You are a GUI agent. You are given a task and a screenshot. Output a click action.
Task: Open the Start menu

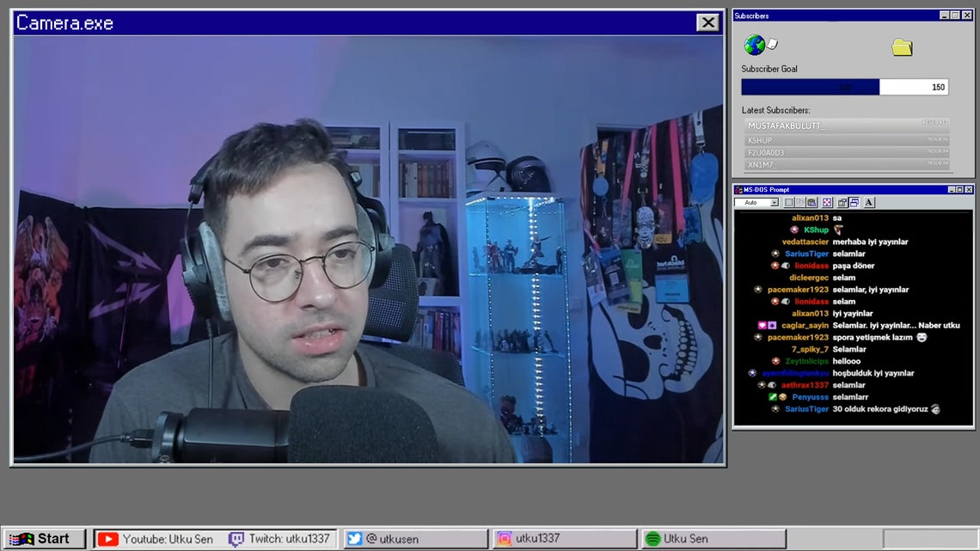pos(43,537)
